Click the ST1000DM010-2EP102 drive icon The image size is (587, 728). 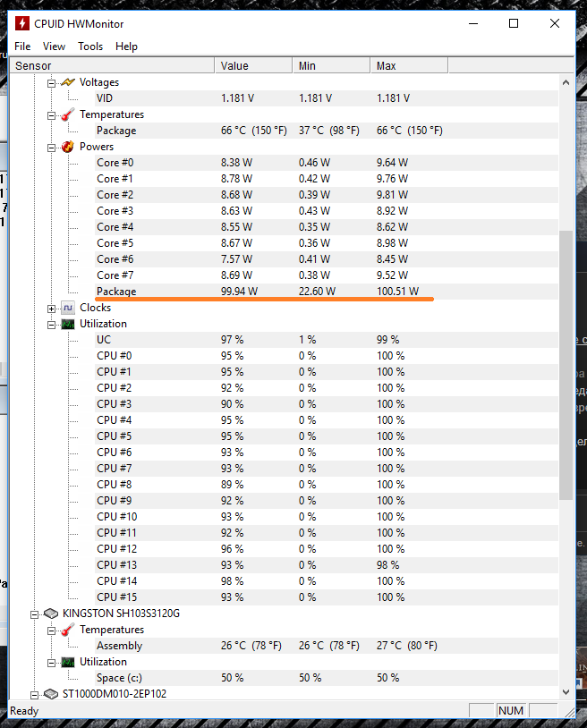pos(51,694)
